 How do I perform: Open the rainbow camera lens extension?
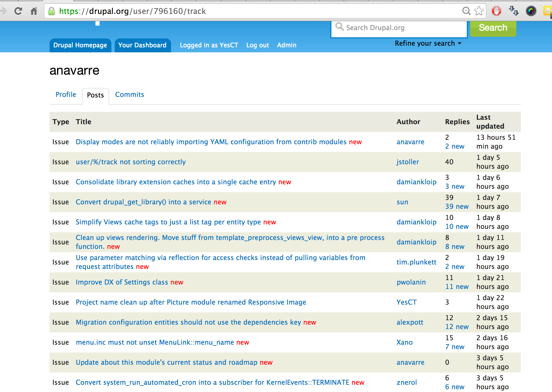(x=531, y=11)
